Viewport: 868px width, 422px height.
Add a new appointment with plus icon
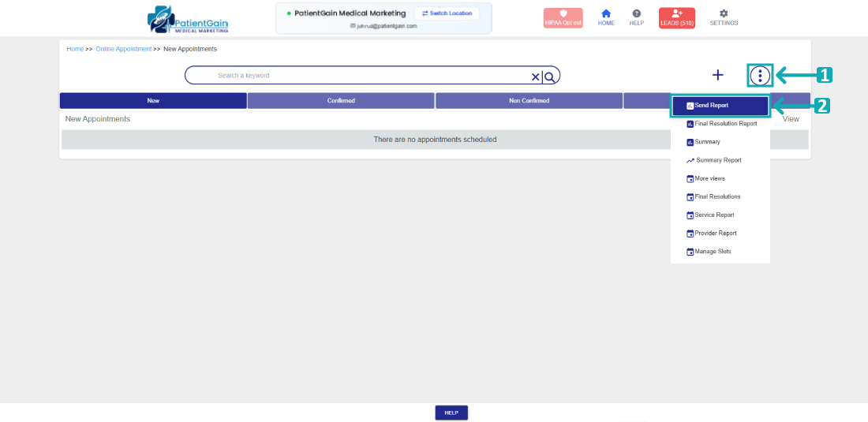(x=717, y=75)
